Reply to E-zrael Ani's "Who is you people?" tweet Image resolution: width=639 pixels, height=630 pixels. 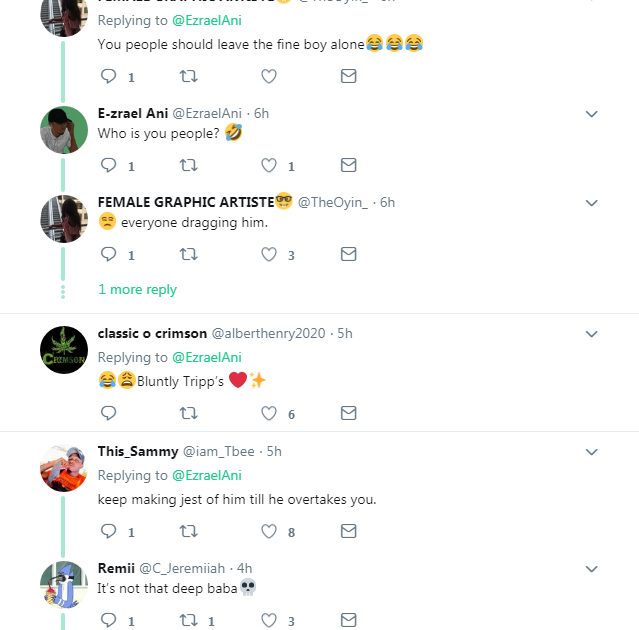click(109, 166)
